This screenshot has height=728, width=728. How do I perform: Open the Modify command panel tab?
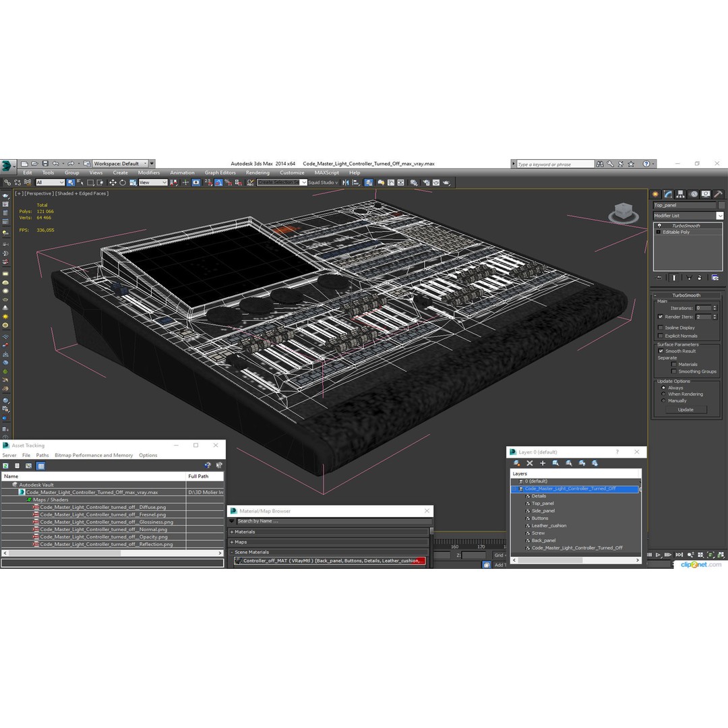(x=668, y=194)
